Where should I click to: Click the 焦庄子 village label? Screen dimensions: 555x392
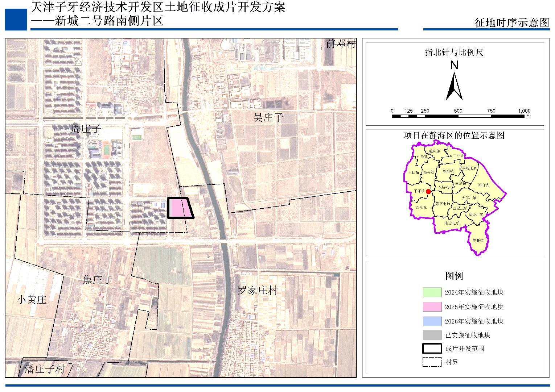point(98,280)
